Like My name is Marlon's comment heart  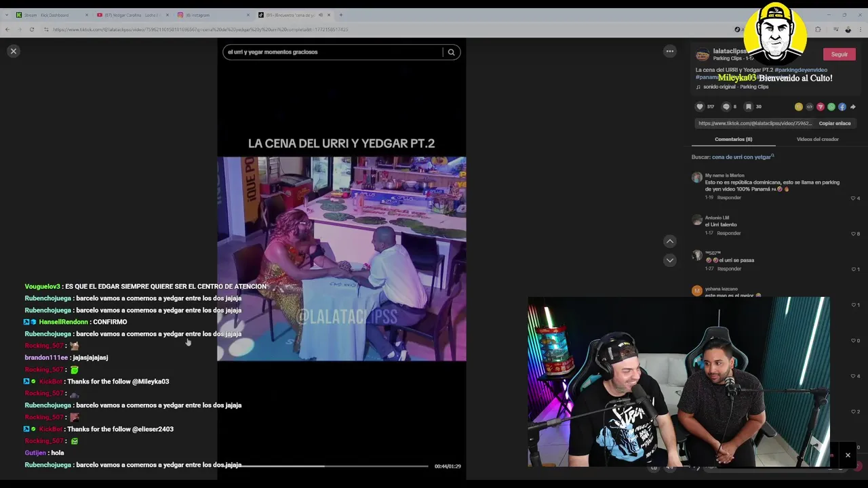point(853,198)
